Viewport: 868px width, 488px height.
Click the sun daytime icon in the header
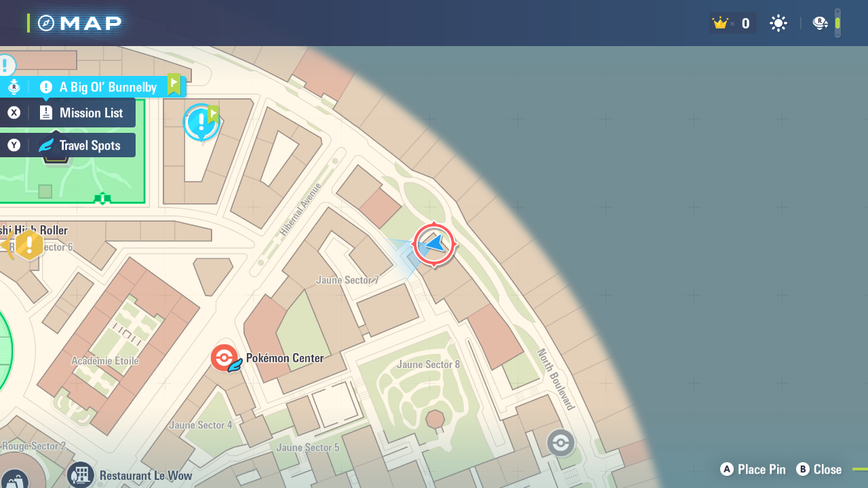[778, 24]
